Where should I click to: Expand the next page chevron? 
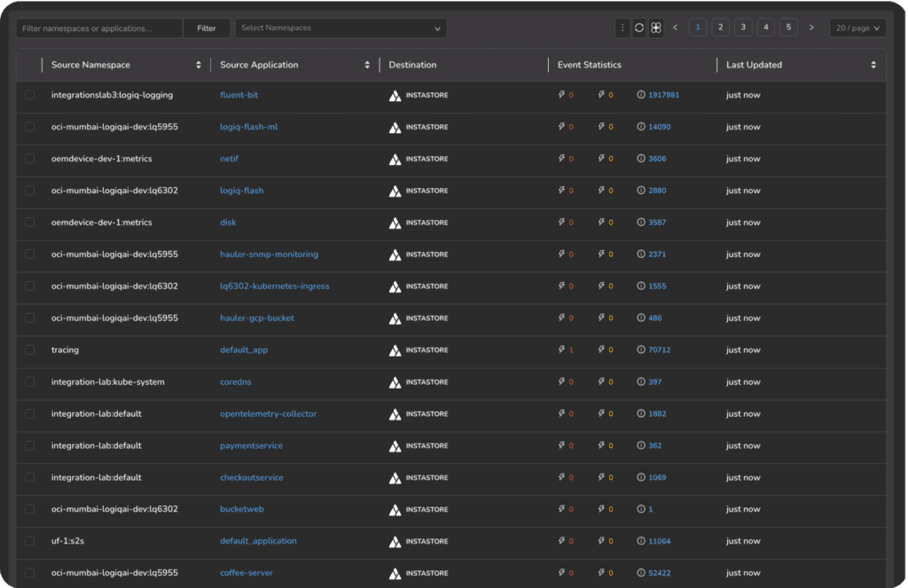[x=811, y=27]
